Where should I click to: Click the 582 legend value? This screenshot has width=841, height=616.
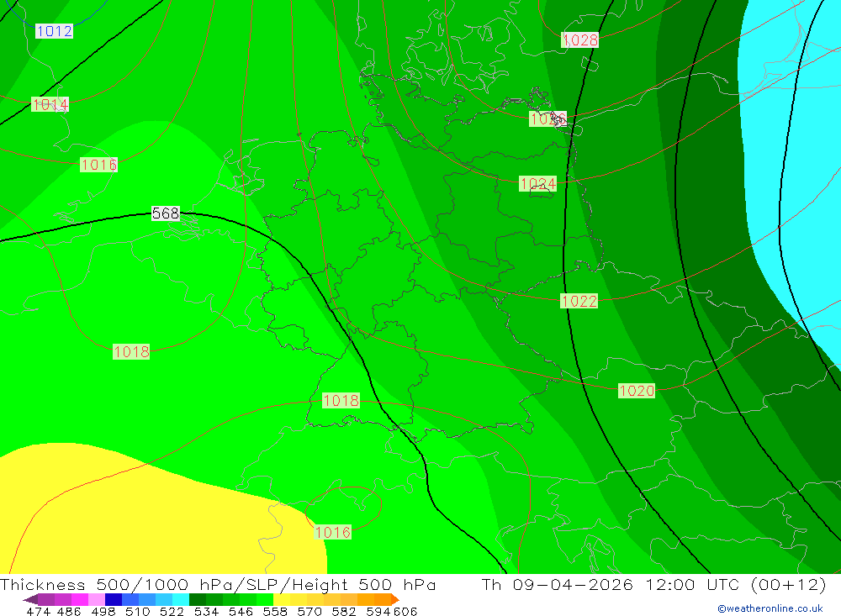(344, 611)
